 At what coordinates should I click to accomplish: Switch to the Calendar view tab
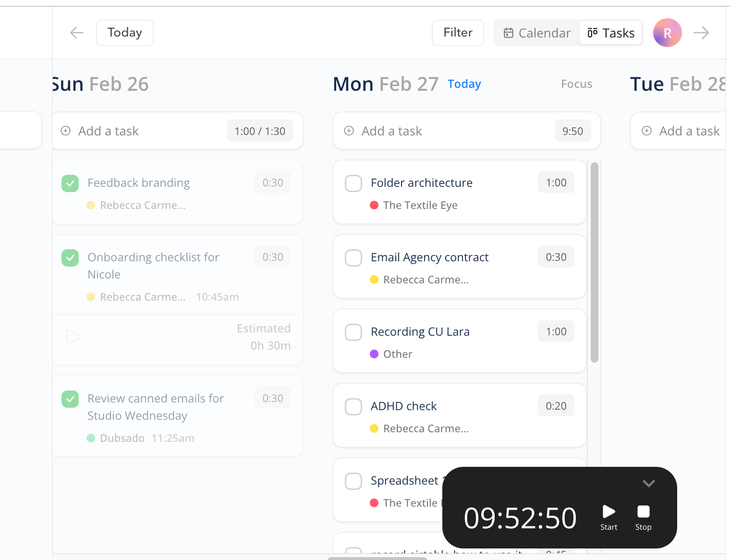tap(537, 33)
